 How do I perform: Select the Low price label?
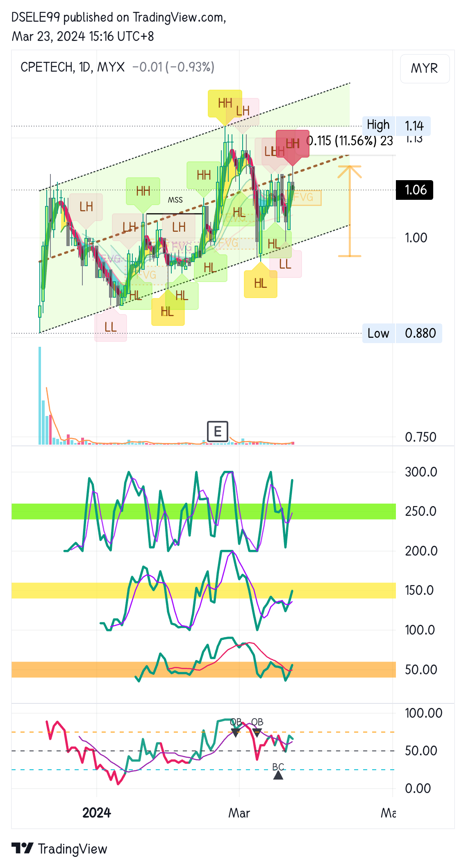point(378,333)
